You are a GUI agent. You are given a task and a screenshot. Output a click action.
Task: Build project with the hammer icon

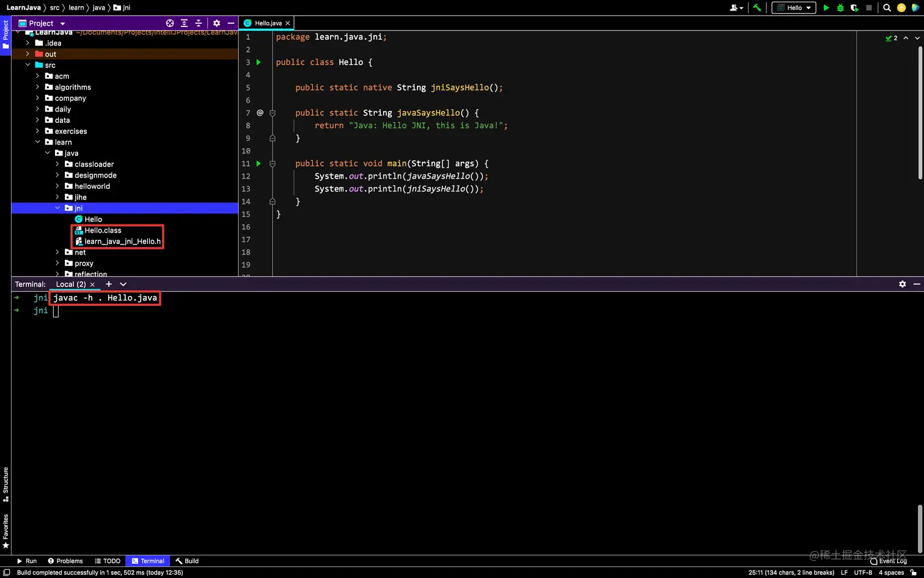coord(757,8)
